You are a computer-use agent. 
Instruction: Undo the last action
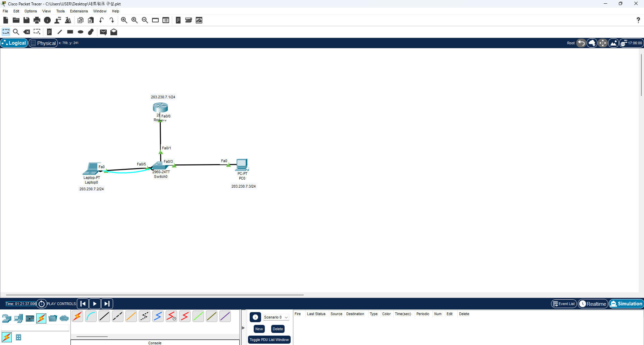pos(101,20)
